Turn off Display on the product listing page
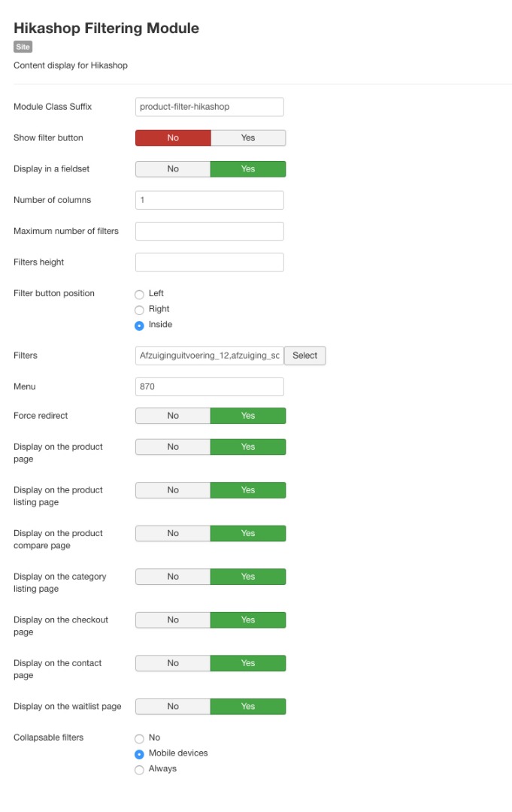The image size is (512, 812). (173, 490)
